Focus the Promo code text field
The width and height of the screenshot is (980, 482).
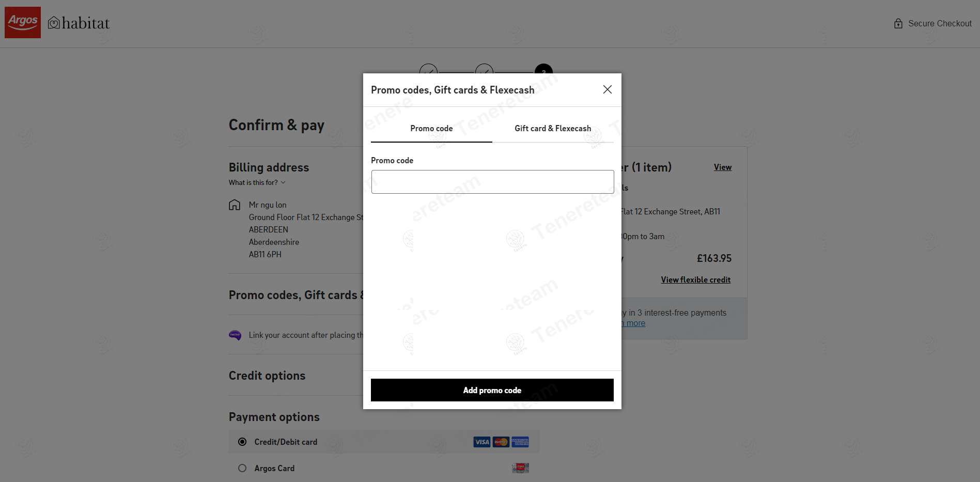pos(492,182)
